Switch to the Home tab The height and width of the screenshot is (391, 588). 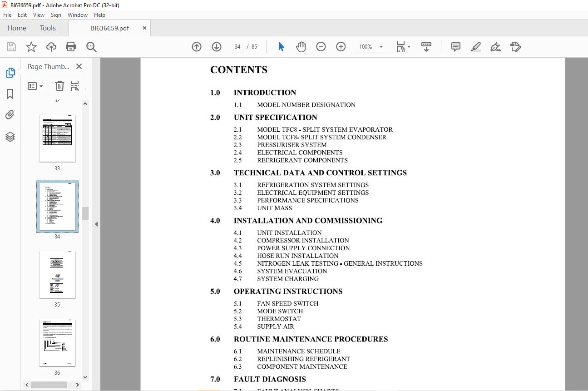coord(17,28)
